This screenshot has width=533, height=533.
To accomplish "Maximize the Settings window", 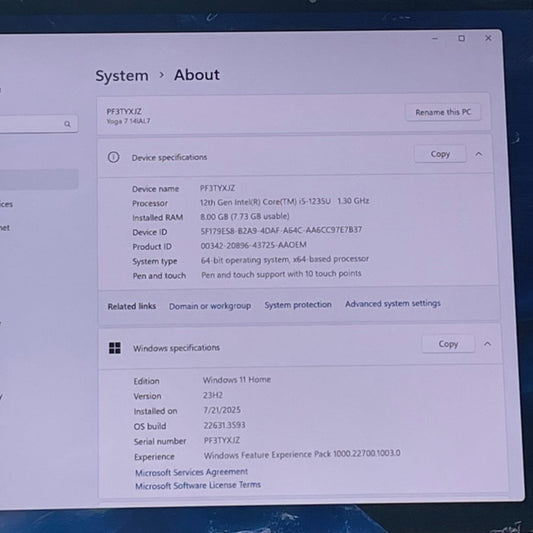I will tap(461, 38).
